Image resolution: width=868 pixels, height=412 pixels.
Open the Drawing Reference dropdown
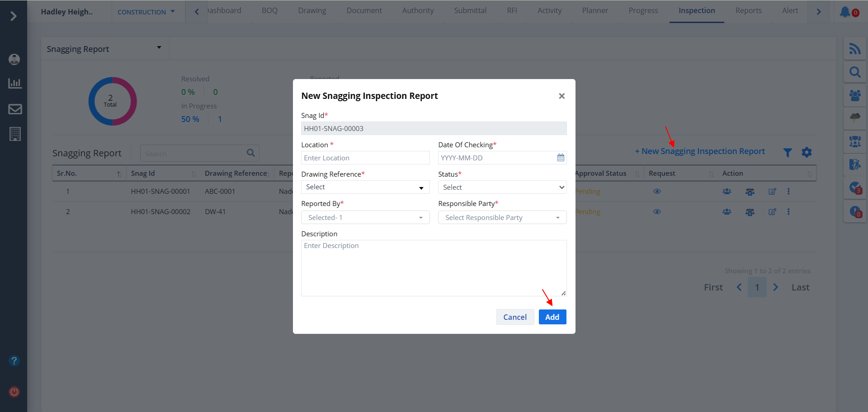[365, 187]
